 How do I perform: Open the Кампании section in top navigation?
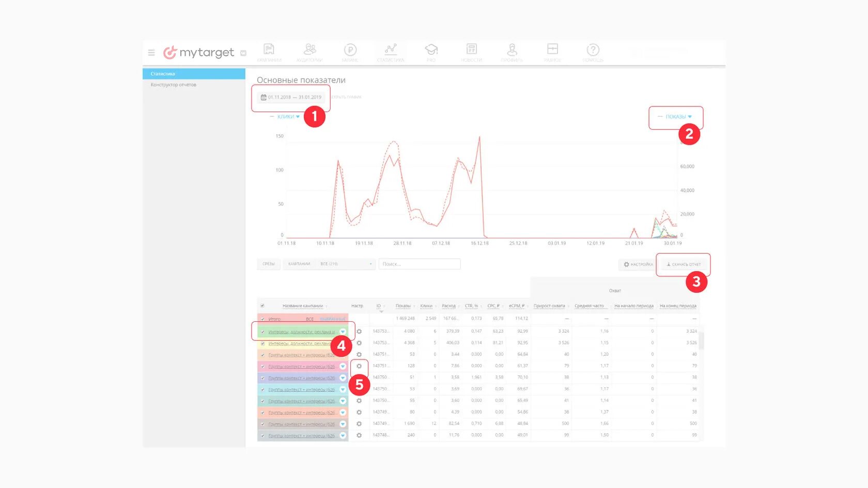point(269,53)
